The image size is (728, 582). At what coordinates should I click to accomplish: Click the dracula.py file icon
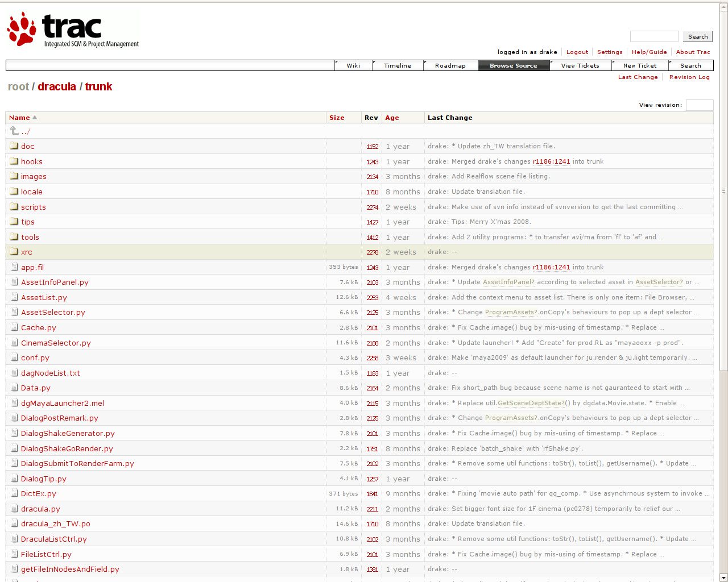(x=15, y=509)
